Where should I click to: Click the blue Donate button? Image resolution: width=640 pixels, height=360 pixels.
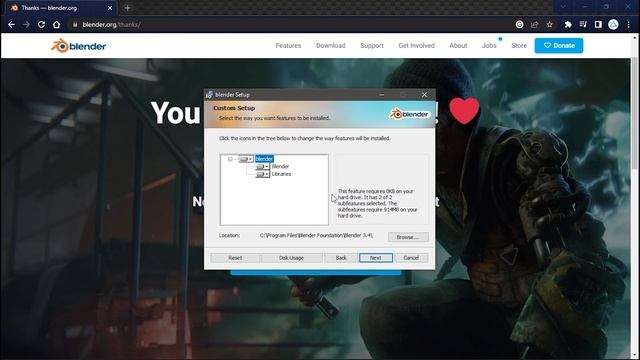(559, 46)
